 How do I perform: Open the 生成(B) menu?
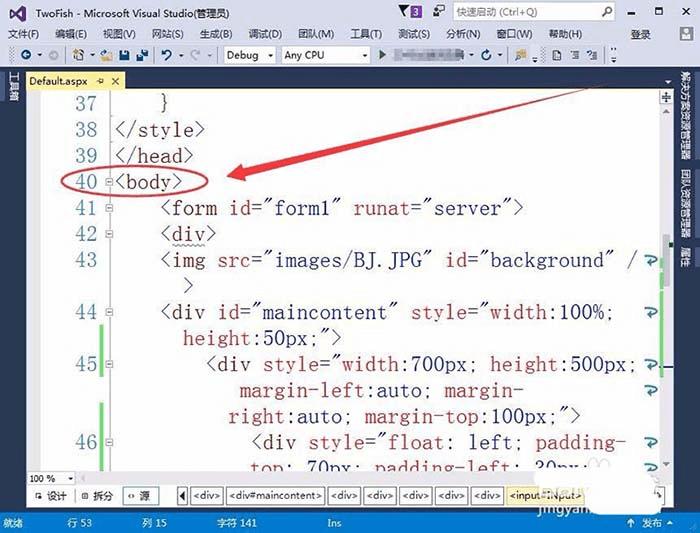pyautogui.click(x=216, y=34)
